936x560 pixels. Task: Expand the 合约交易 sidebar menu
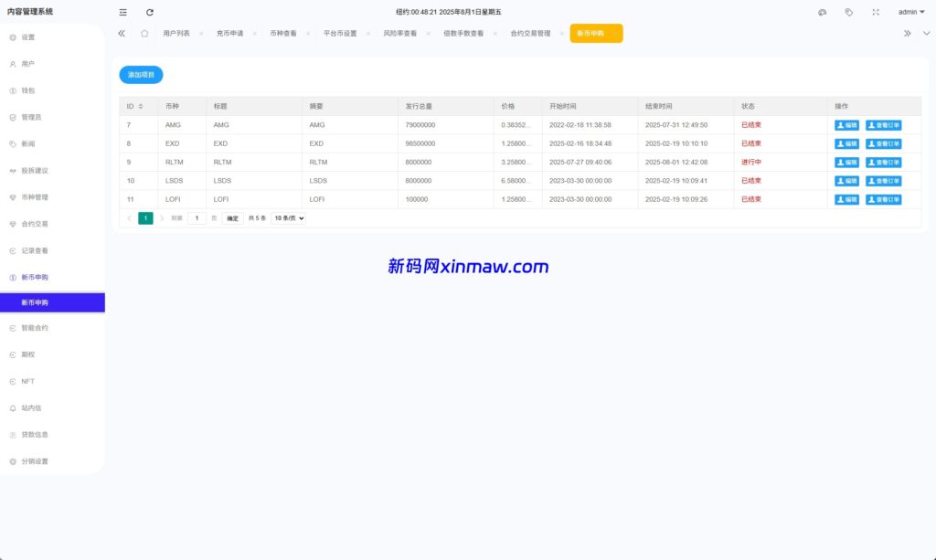tap(35, 224)
